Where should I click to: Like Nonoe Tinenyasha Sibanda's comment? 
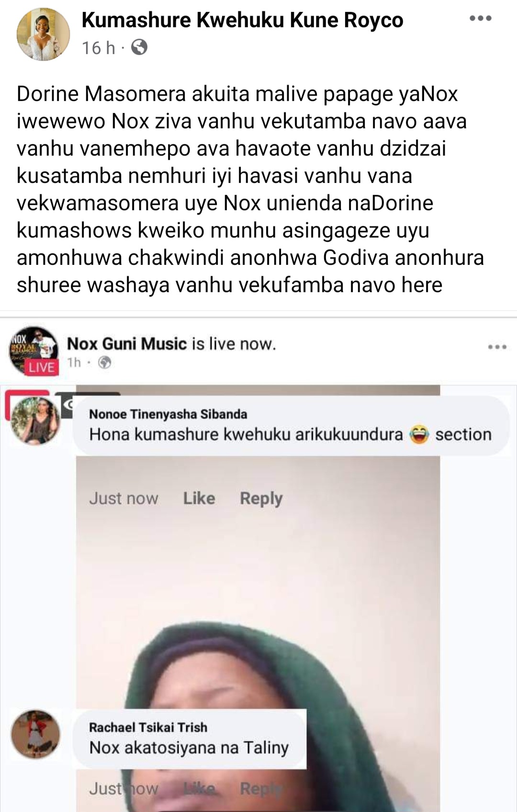tap(199, 498)
